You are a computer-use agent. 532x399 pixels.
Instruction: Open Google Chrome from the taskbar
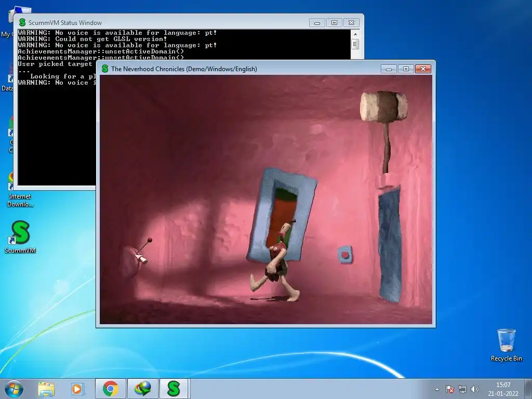(x=110, y=389)
